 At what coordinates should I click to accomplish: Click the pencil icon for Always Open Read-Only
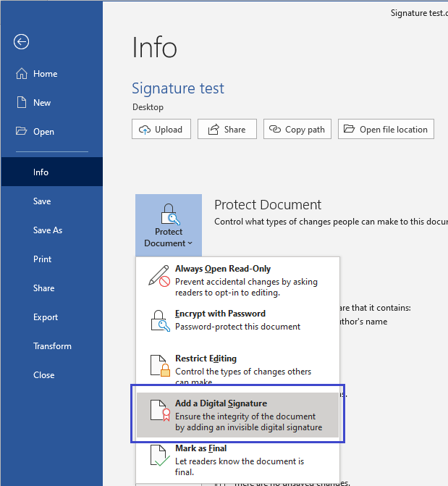159,275
